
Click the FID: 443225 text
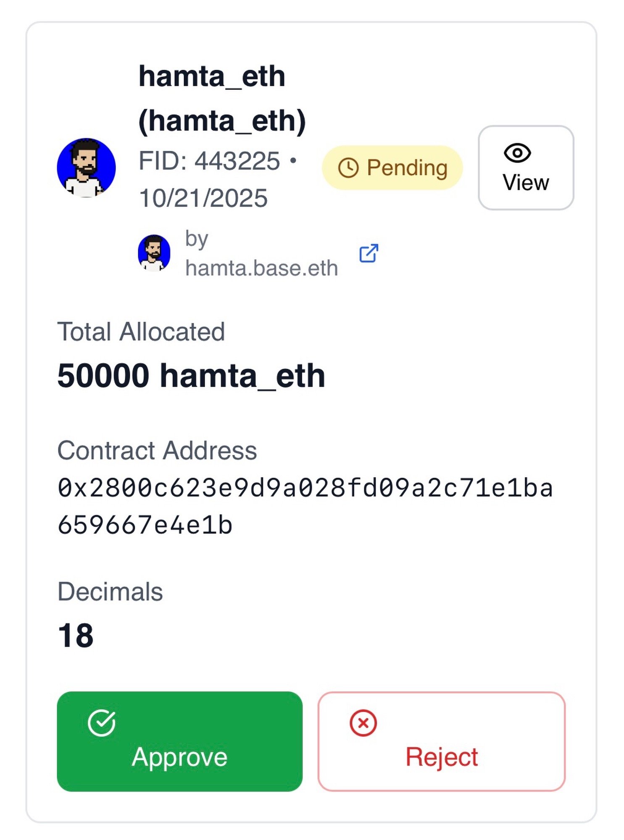pos(209,161)
